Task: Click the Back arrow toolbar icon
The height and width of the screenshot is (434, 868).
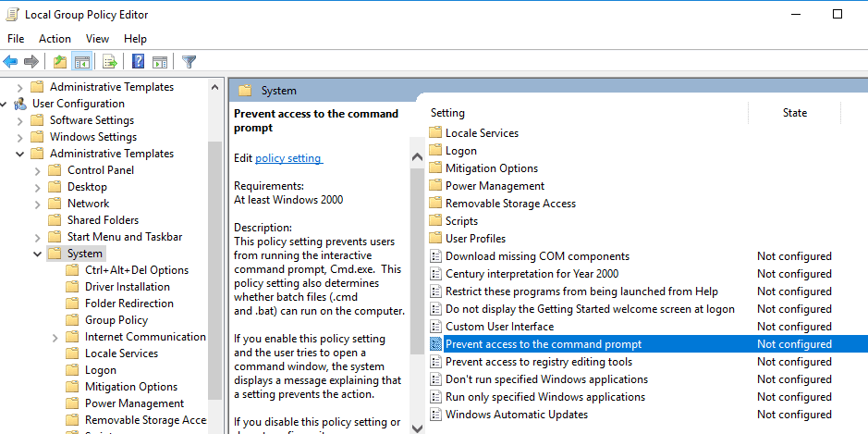Action: click(10, 61)
